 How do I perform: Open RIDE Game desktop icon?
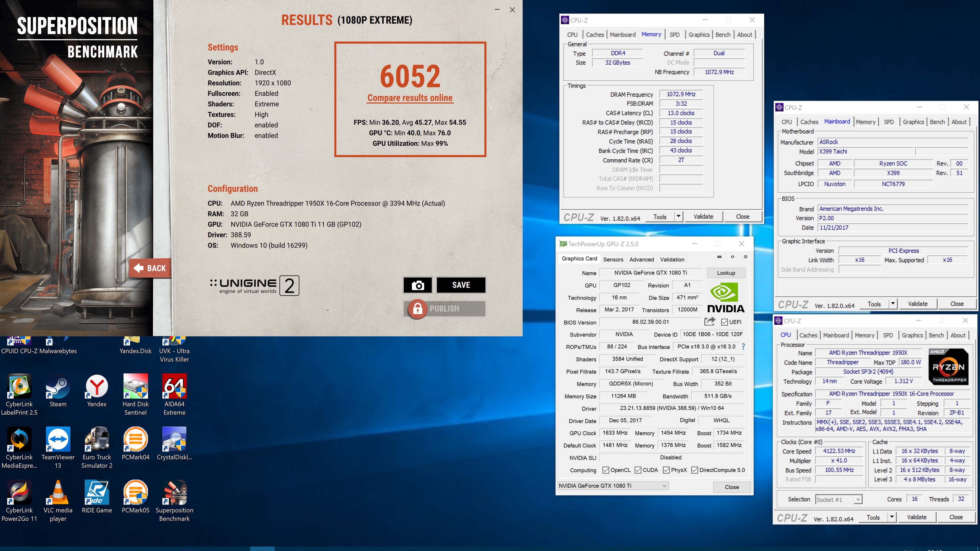coord(97,497)
